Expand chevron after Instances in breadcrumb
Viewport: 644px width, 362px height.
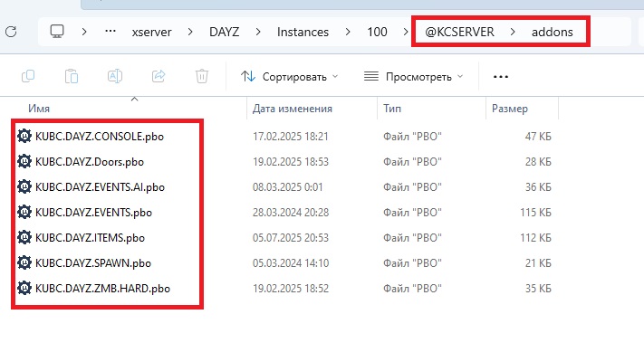click(348, 32)
